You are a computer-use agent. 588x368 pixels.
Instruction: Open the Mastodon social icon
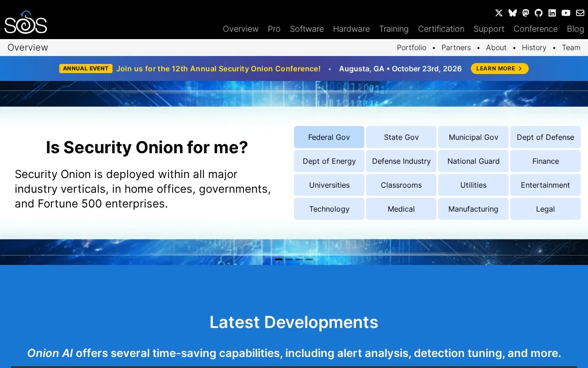526,13
